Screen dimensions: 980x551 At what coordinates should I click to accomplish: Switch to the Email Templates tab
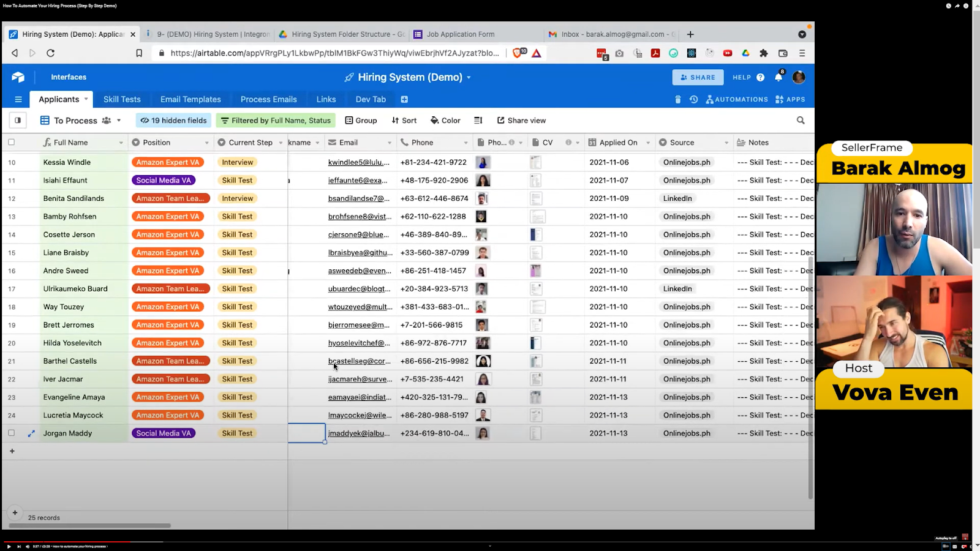[190, 99]
